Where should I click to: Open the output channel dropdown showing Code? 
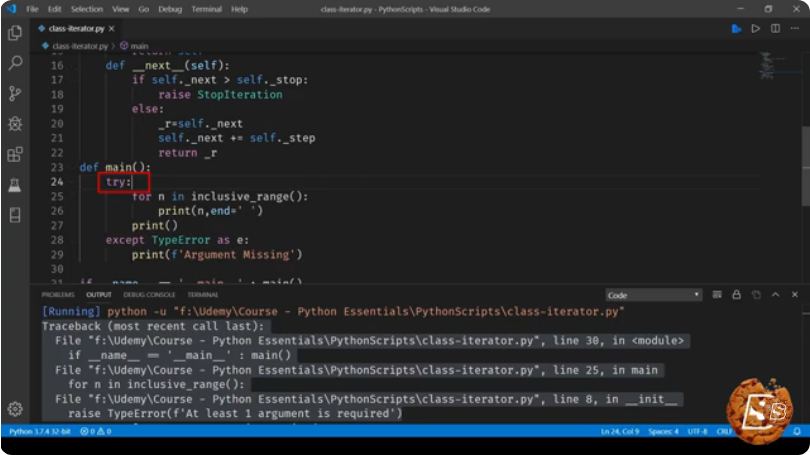(653, 295)
